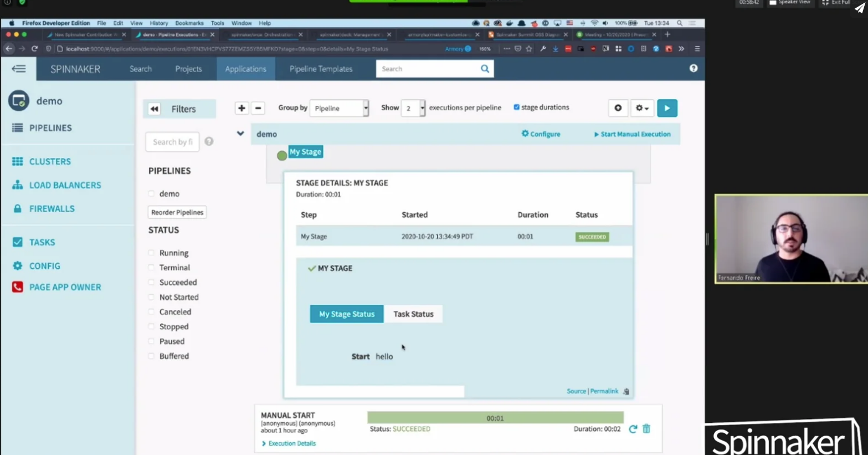Viewport: 868px width, 455px height.
Task: Enable the Running status filter
Action: pos(151,253)
